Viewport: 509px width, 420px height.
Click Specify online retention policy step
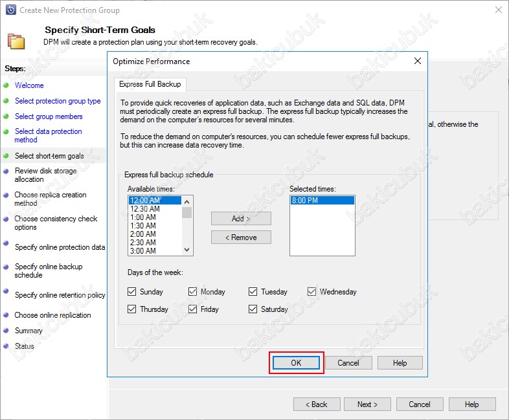click(x=60, y=295)
